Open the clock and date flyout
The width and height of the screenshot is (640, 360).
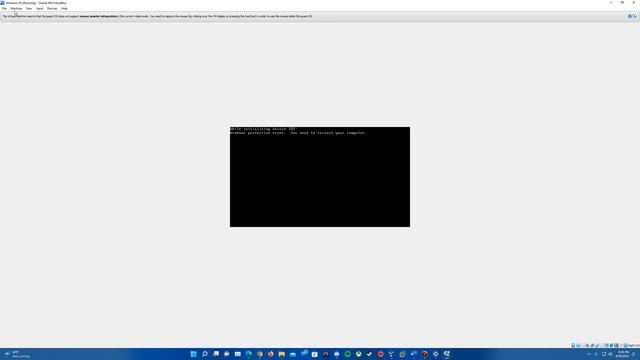pos(623,354)
